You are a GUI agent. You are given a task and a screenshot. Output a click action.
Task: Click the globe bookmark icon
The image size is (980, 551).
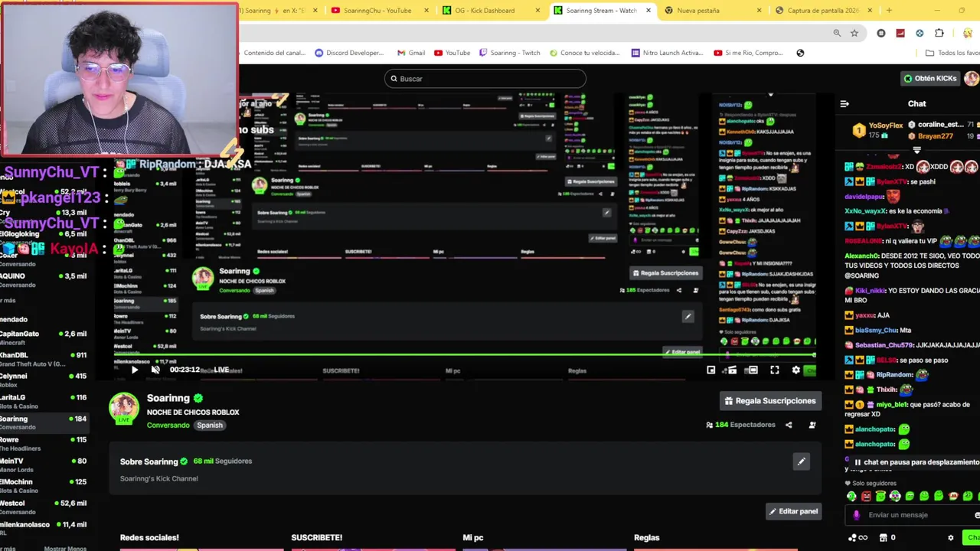tap(800, 53)
